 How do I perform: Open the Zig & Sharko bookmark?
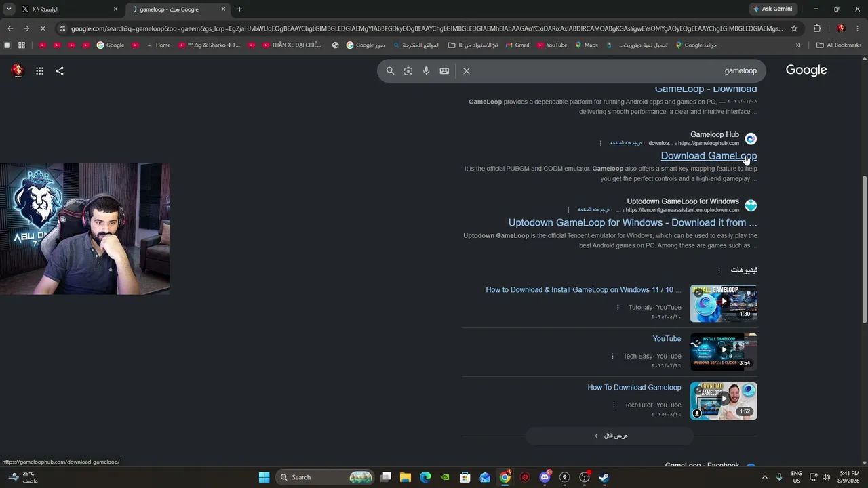tap(209, 45)
